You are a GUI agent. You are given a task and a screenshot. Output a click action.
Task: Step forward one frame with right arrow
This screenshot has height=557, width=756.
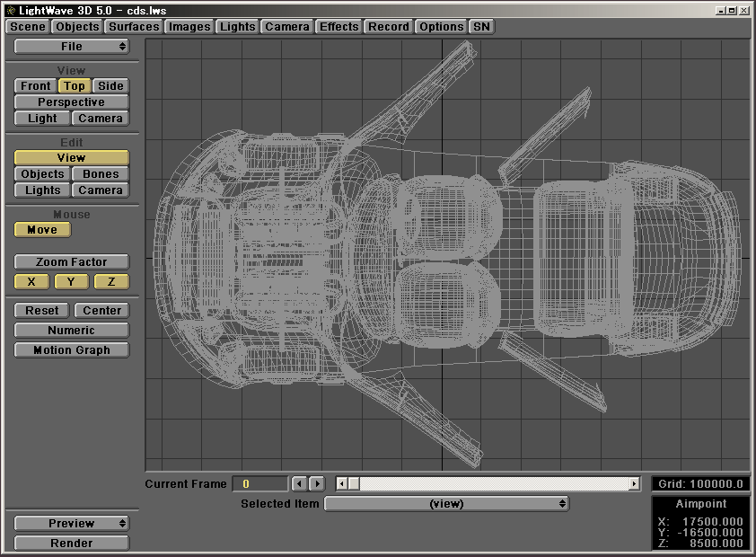click(x=316, y=484)
